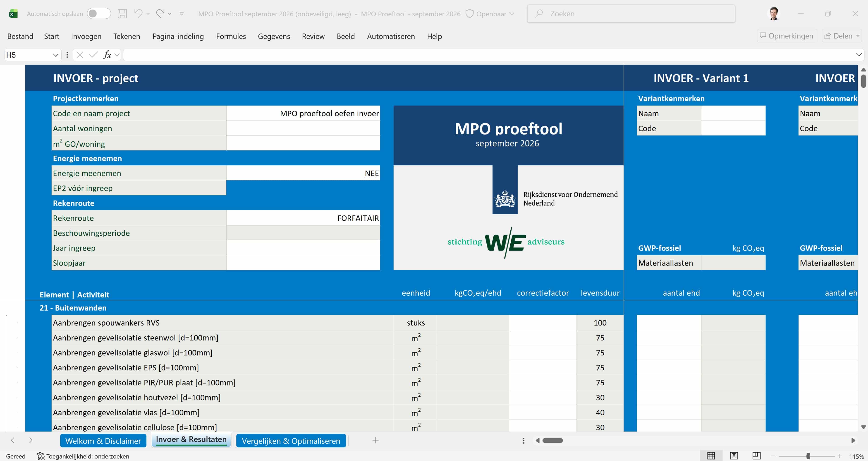Screen dimensions: 868x461
Task: Click the Undo arrow icon
Action: point(138,14)
